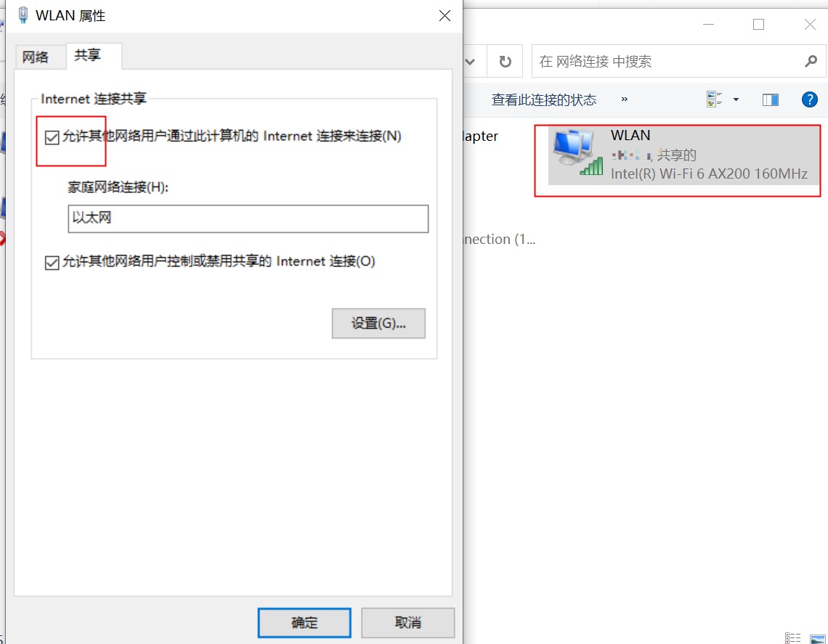Click the refresh icon beside the address bar
The width and height of the screenshot is (828, 644).
505,62
